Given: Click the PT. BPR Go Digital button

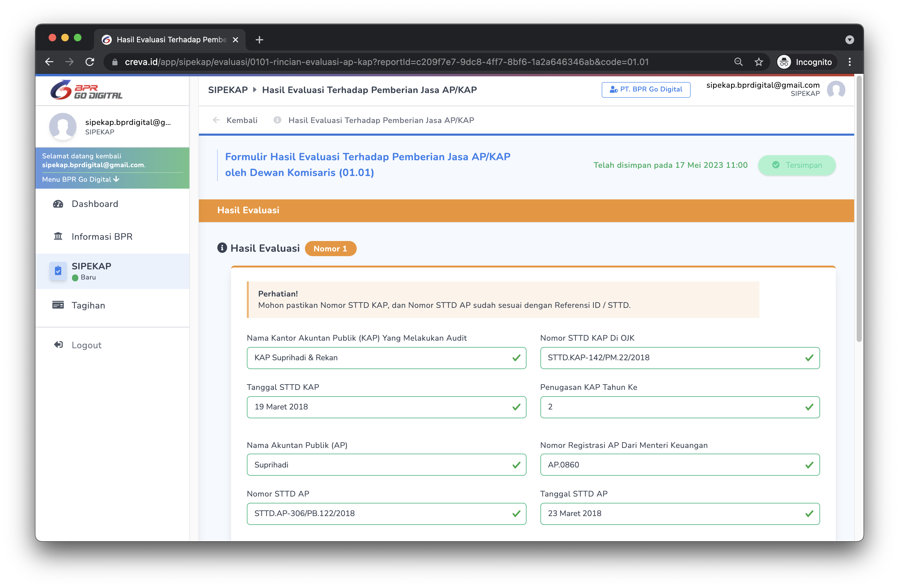Looking at the screenshot, I should coord(646,90).
